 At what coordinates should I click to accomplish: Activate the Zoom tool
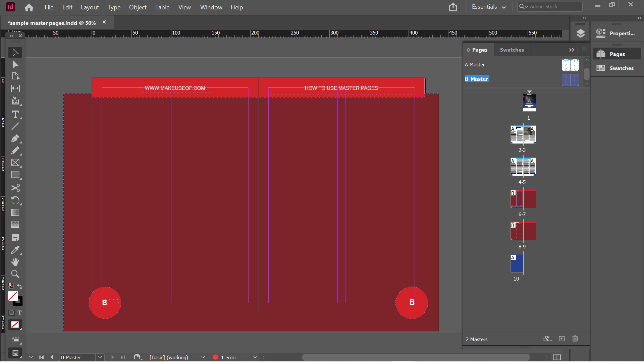(15, 274)
